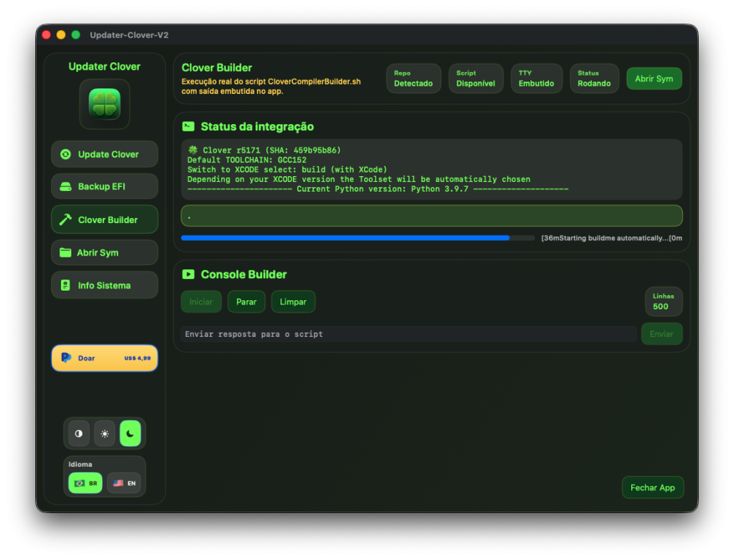Open the Update Clover section
Screen dimensions: 734x560
(x=104, y=154)
